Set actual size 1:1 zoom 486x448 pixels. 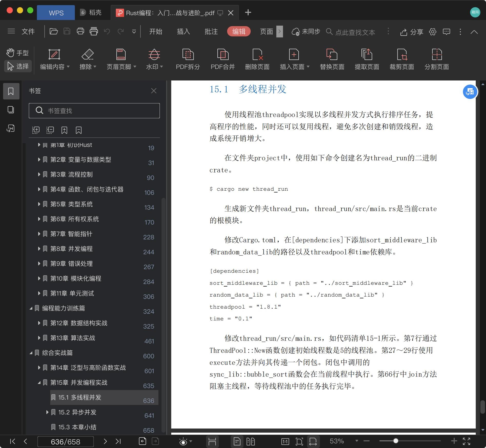(285, 441)
